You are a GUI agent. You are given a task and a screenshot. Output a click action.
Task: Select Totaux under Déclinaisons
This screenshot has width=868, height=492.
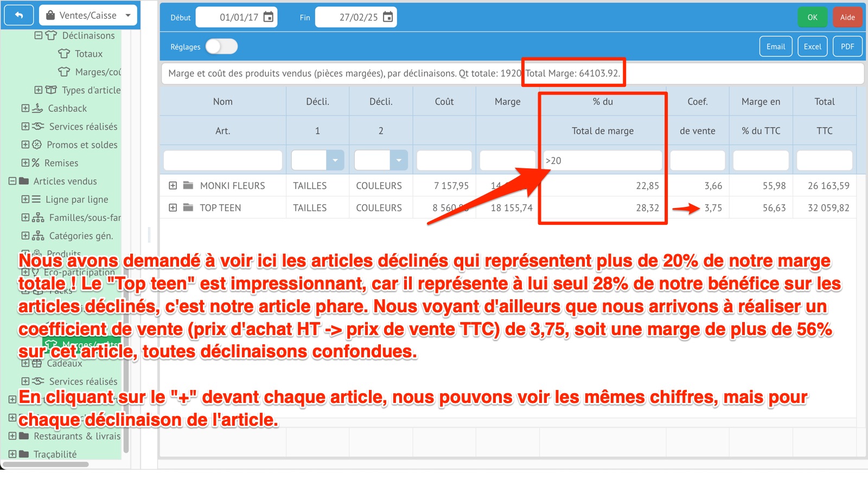click(x=88, y=54)
